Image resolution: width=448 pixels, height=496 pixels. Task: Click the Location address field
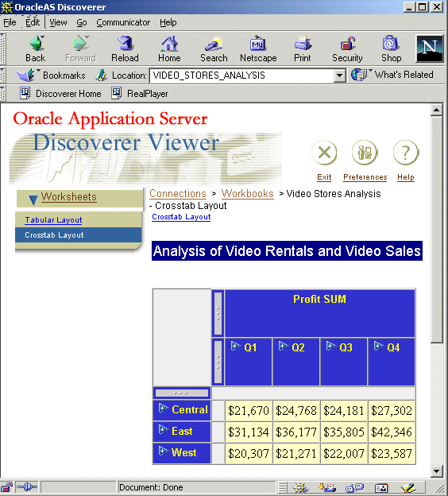tap(241, 76)
